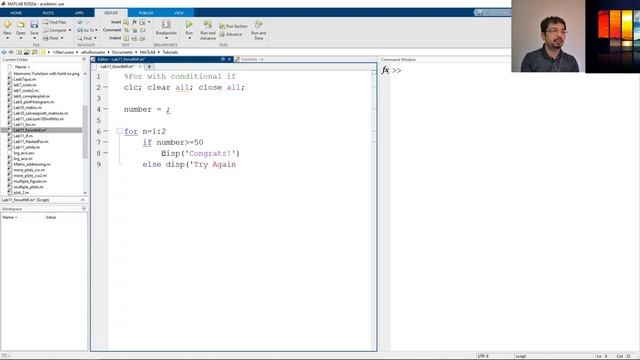This screenshot has width=640, height=360.
Task: Expand the Print dropdown arrow
Action: [62, 38]
